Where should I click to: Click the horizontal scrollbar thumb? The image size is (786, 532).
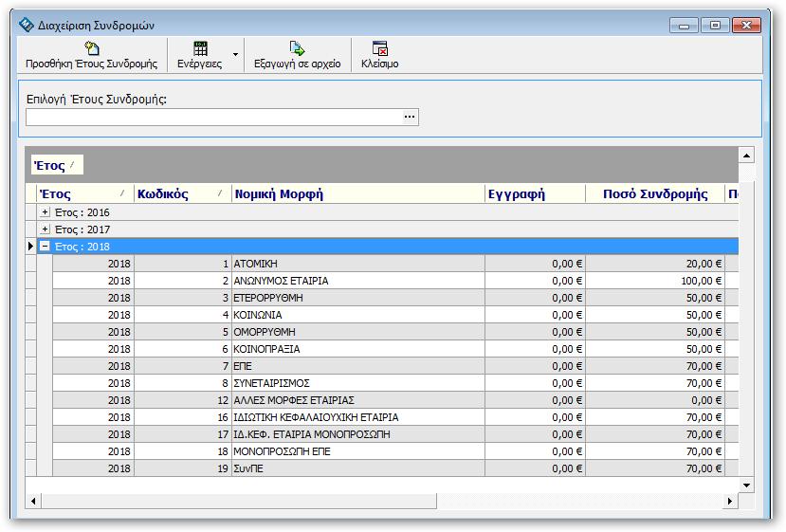coord(239,501)
